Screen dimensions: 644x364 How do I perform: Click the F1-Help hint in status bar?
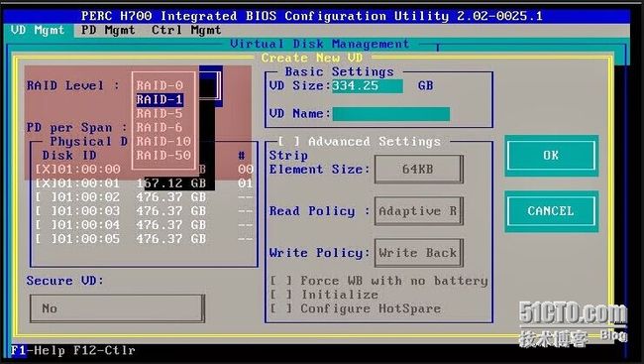pyautogui.click(x=38, y=351)
